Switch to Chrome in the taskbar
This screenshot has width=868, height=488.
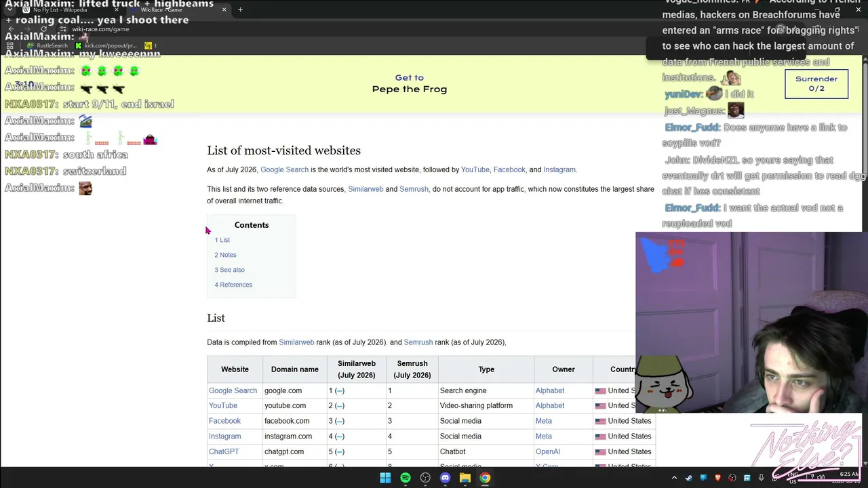click(485, 478)
